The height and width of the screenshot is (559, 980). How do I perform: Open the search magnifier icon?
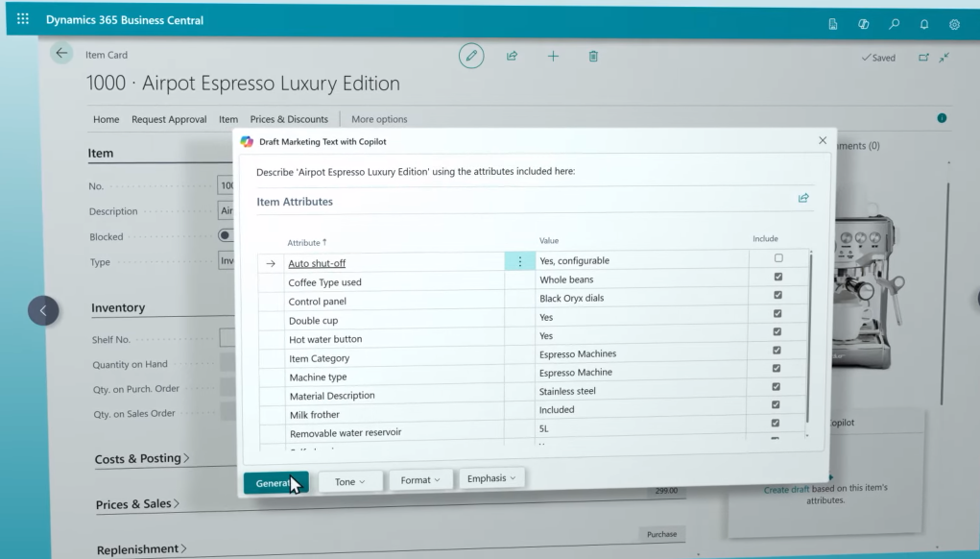click(x=894, y=24)
